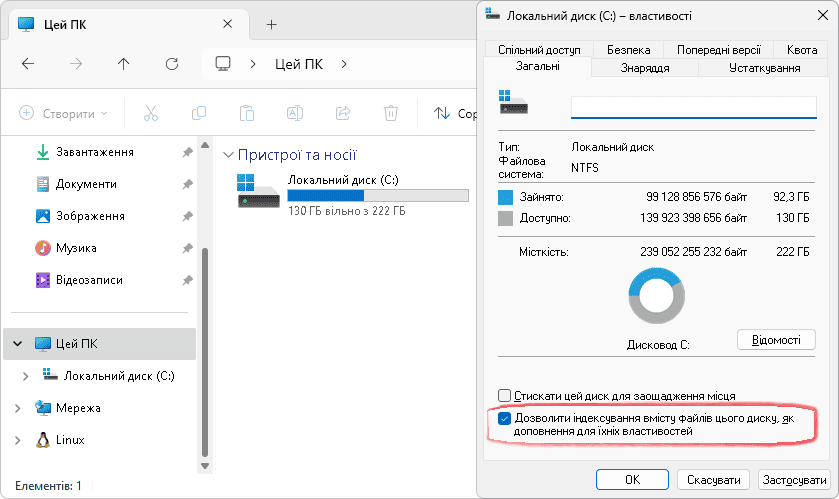Enable 'Стискати цей диск' compression checkbox

505,396
